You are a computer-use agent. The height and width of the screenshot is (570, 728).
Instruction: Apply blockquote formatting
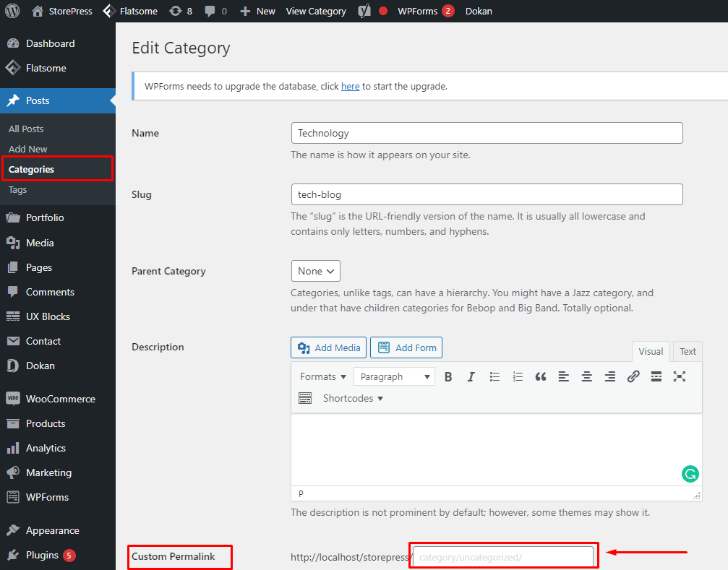pyautogui.click(x=541, y=376)
